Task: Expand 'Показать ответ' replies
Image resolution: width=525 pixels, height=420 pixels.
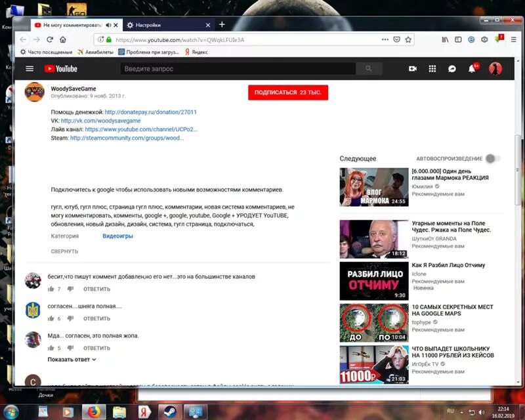Action: click(x=72, y=360)
